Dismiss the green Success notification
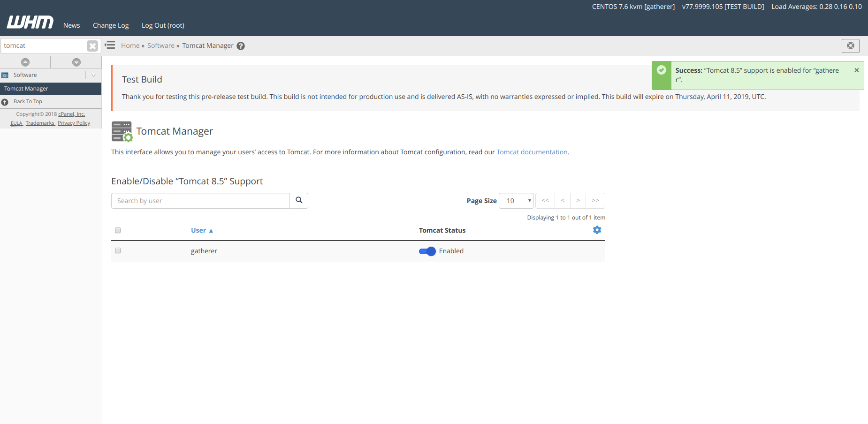The image size is (868, 424). pyautogui.click(x=857, y=70)
